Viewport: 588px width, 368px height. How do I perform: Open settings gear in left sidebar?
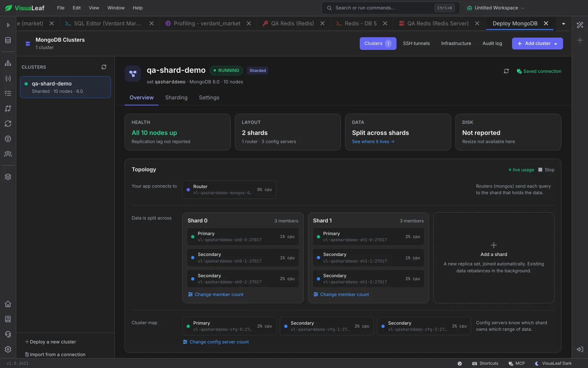8,349
